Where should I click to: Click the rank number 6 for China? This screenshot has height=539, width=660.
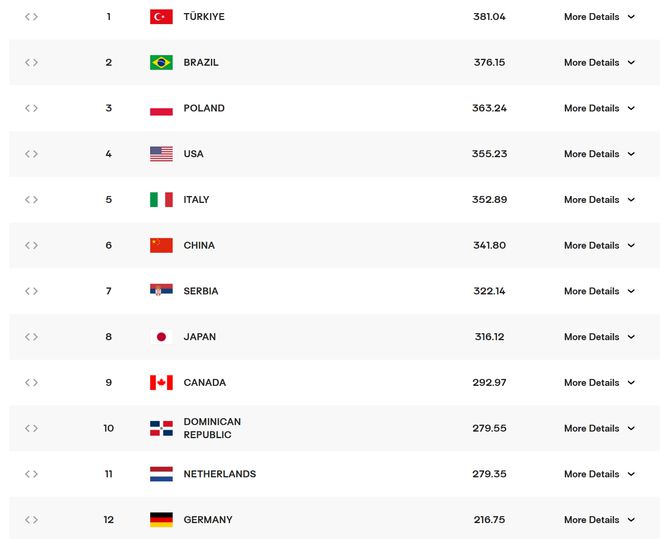click(x=109, y=245)
